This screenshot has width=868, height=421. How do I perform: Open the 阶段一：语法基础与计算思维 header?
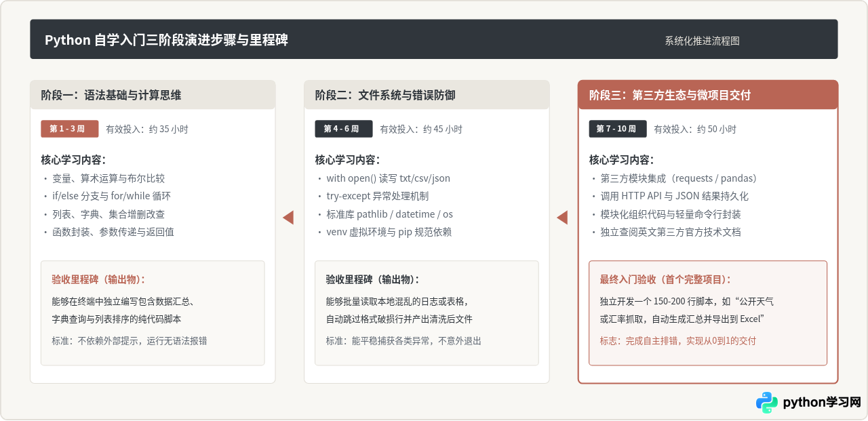153,95
